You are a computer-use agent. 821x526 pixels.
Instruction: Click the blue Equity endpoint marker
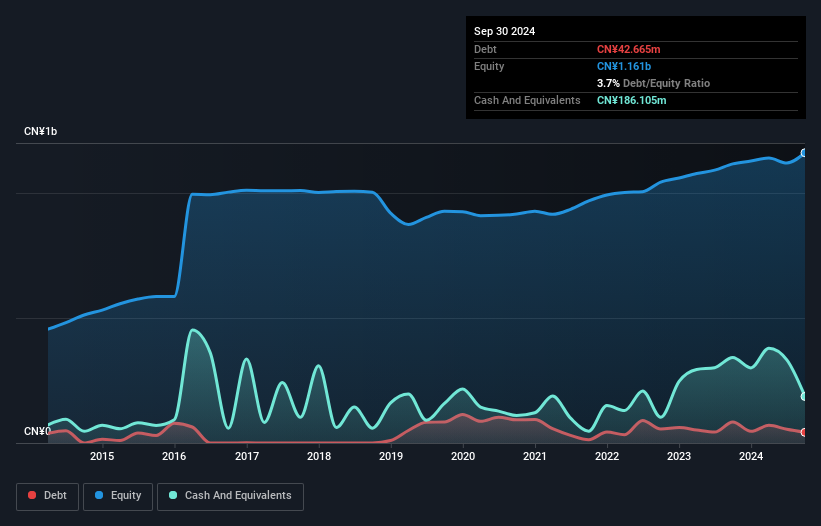click(804, 153)
